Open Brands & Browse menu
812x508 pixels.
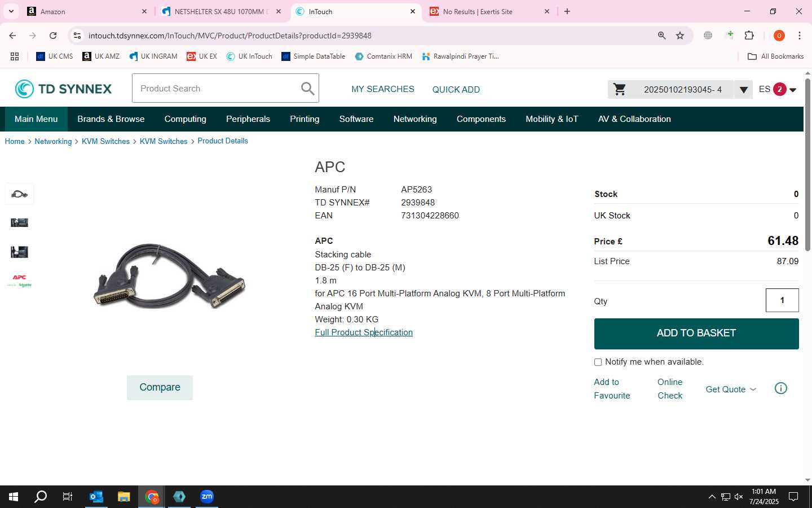111,119
